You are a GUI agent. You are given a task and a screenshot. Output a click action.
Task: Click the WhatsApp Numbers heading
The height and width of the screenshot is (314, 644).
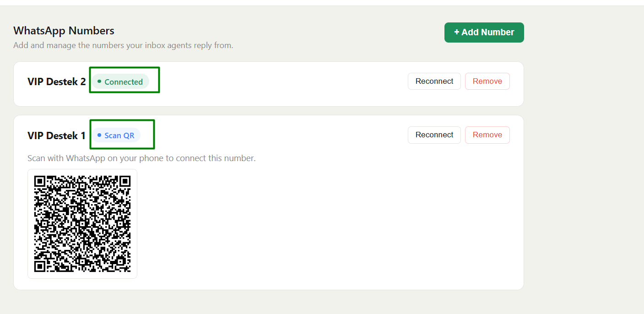pos(64,31)
